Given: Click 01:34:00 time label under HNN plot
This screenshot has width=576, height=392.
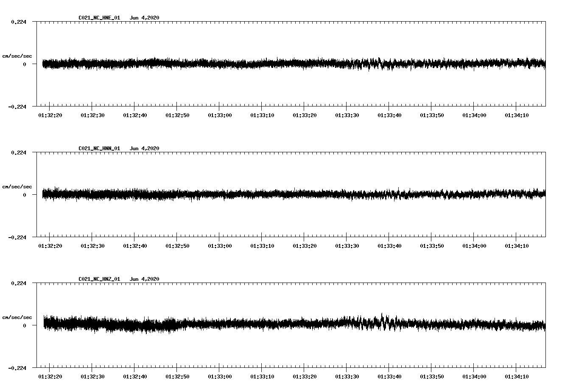Looking at the screenshot, I should [474, 246].
